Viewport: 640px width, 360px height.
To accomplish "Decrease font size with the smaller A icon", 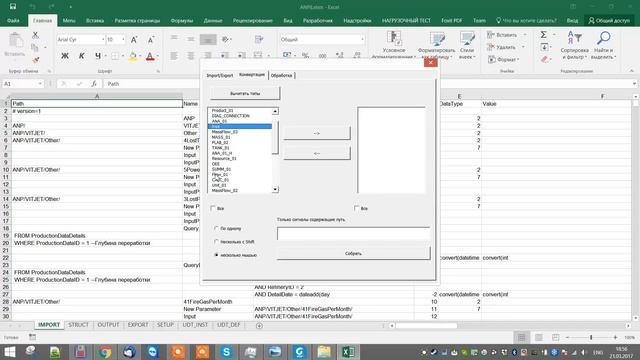I will [x=151, y=40].
